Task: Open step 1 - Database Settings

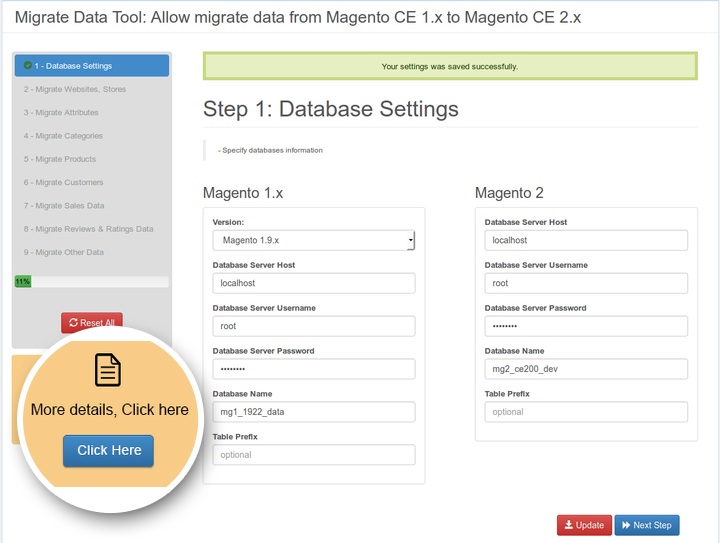Action: [92, 66]
